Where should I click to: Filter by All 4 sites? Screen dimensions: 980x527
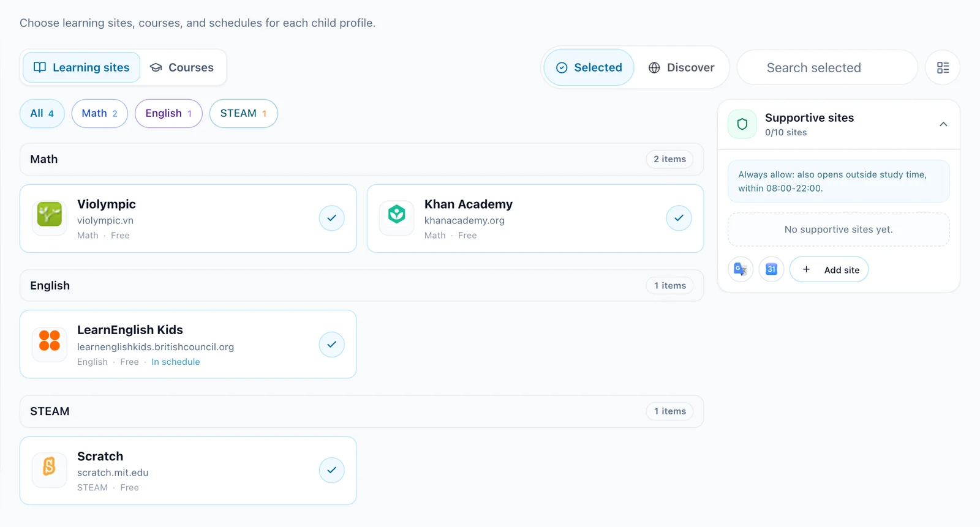click(x=42, y=113)
